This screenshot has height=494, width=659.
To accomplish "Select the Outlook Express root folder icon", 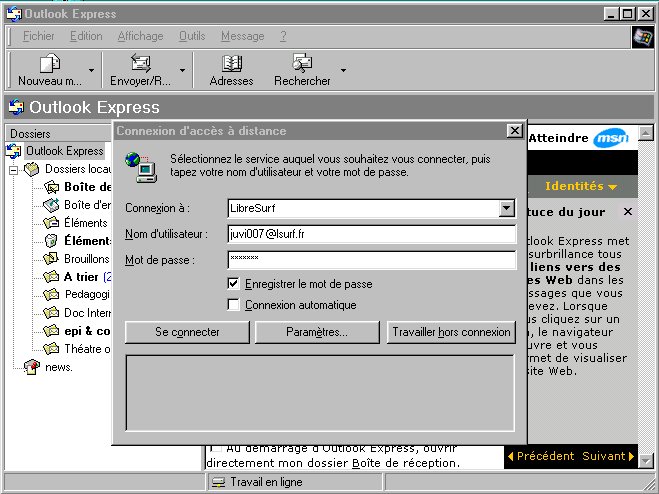I will [x=13, y=151].
